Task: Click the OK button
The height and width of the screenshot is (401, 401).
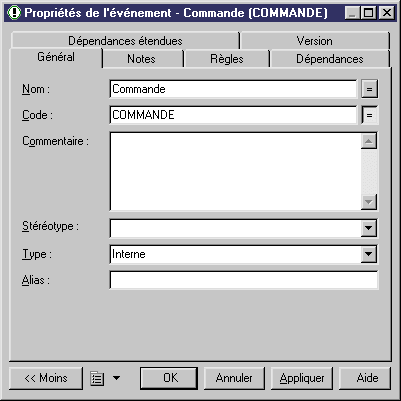Action: click(169, 378)
